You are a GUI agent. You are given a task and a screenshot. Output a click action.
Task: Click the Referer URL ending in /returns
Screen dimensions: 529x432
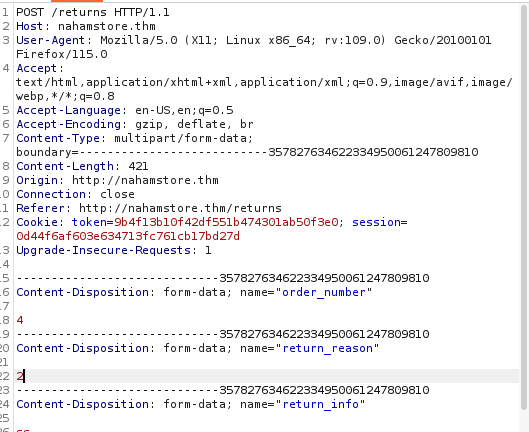click(x=180, y=209)
